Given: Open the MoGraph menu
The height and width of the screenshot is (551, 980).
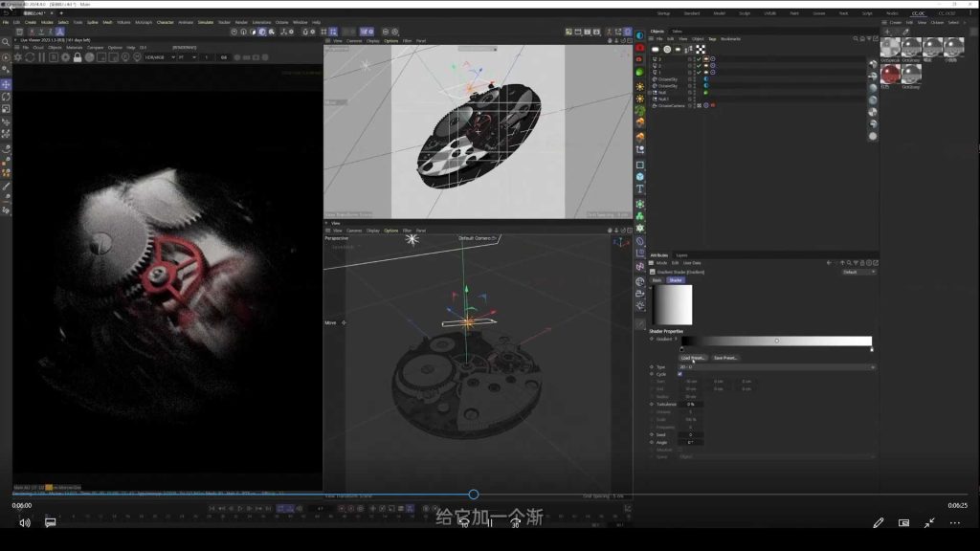Looking at the screenshot, I should (x=143, y=21).
